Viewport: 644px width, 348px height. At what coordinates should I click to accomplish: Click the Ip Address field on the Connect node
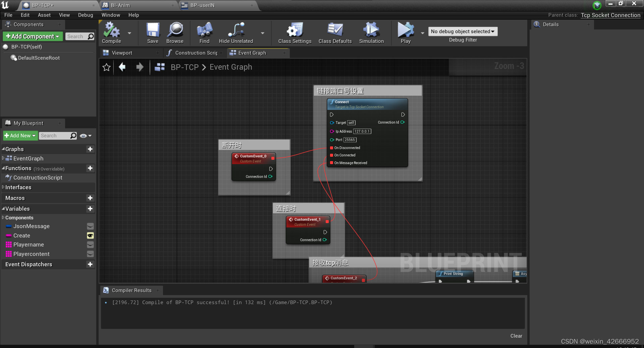click(363, 131)
